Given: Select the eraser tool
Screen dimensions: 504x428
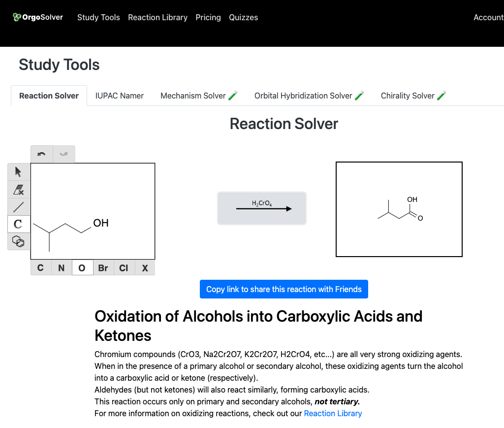Looking at the screenshot, I should [18, 190].
